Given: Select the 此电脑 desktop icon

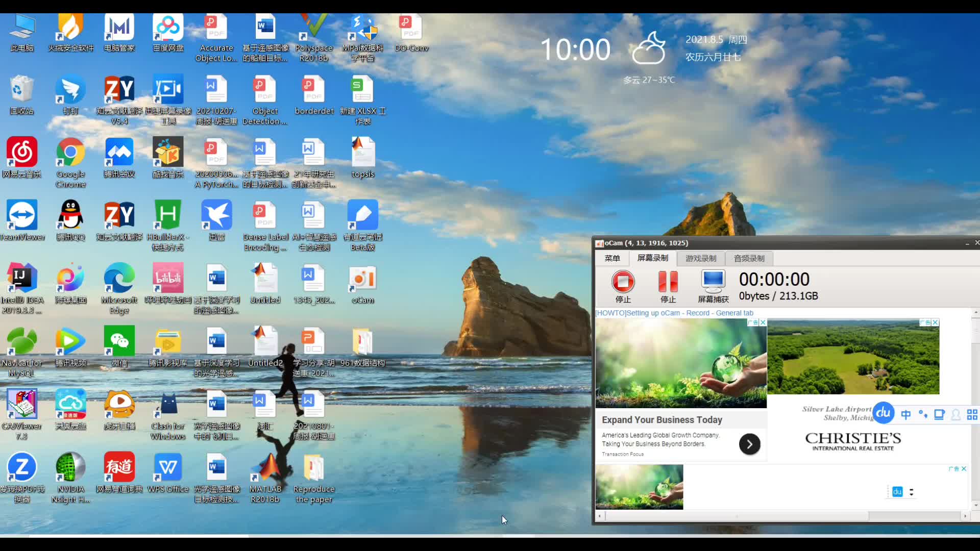Looking at the screenshot, I should click(22, 33).
